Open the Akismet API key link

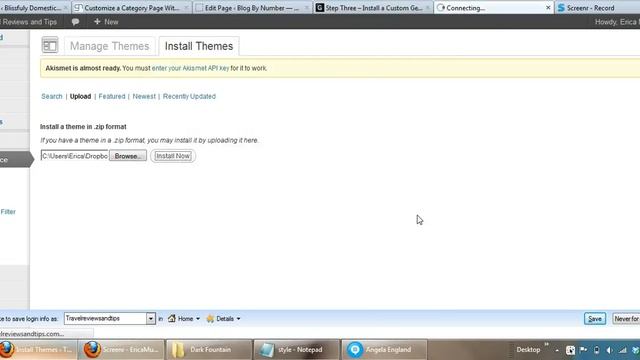click(x=190, y=68)
